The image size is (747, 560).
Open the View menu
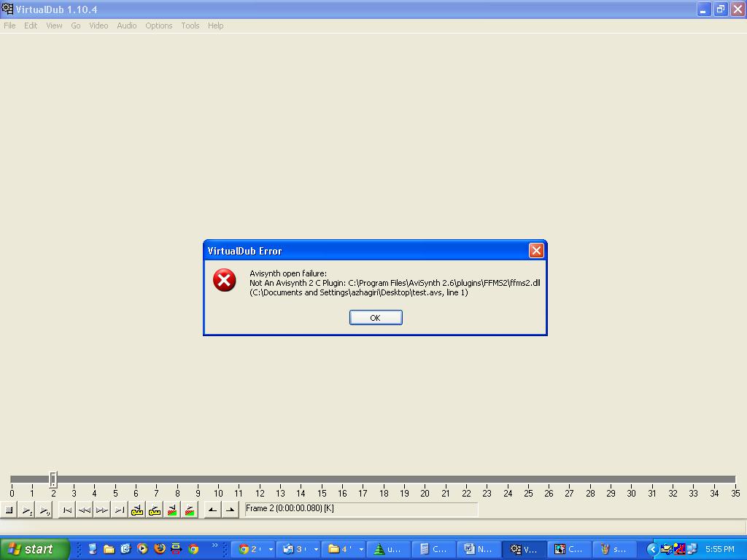tap(54, 26)
